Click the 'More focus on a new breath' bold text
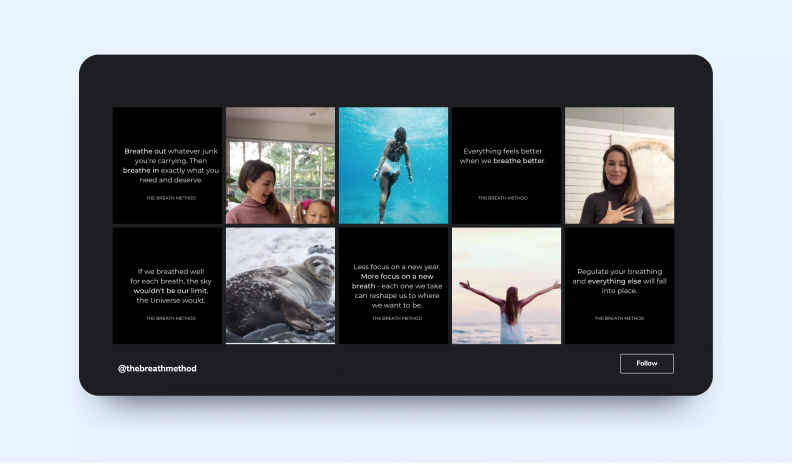792x464 pixels. click(x=397, y=281)
